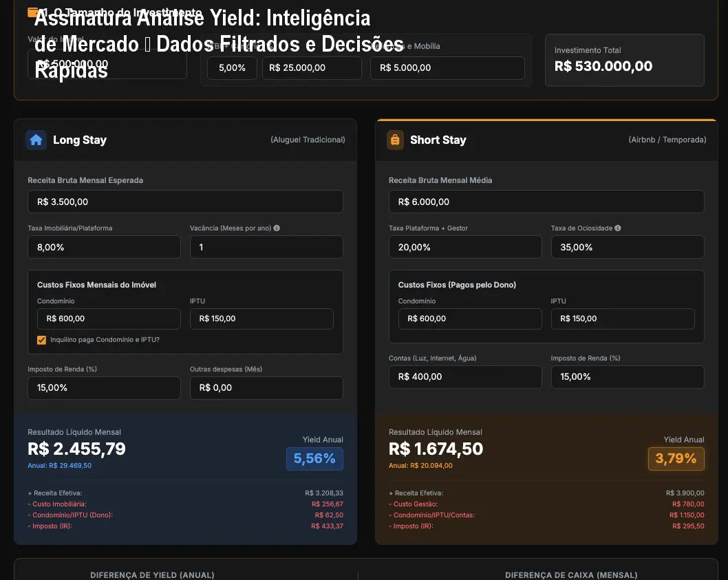
Task: Click the Long Stay Imposto de Renda 15,00% field
Action: 104,388
